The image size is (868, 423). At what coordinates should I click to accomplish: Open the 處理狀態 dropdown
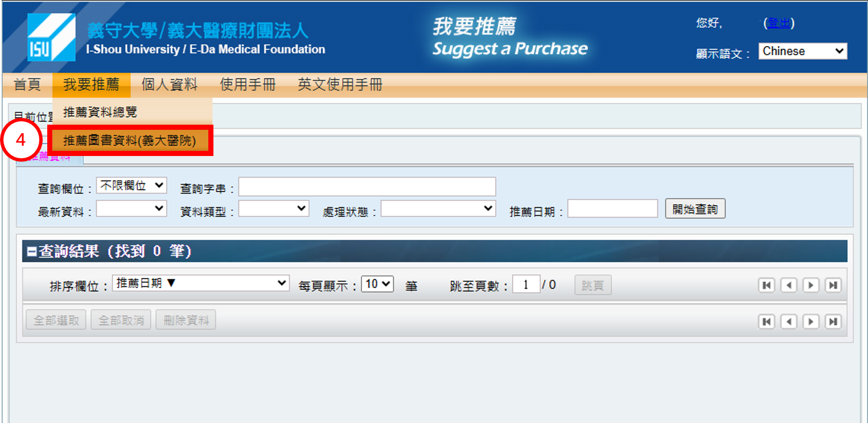click(438, 209)
